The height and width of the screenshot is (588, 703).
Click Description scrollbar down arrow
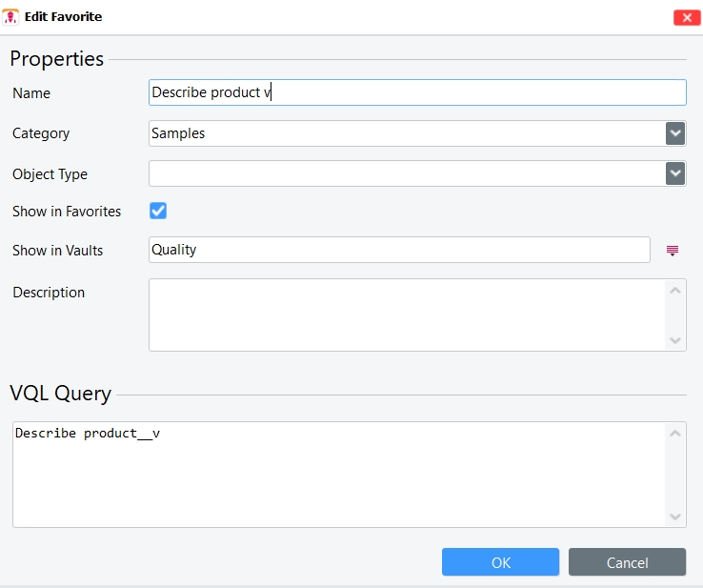point(675,340)
